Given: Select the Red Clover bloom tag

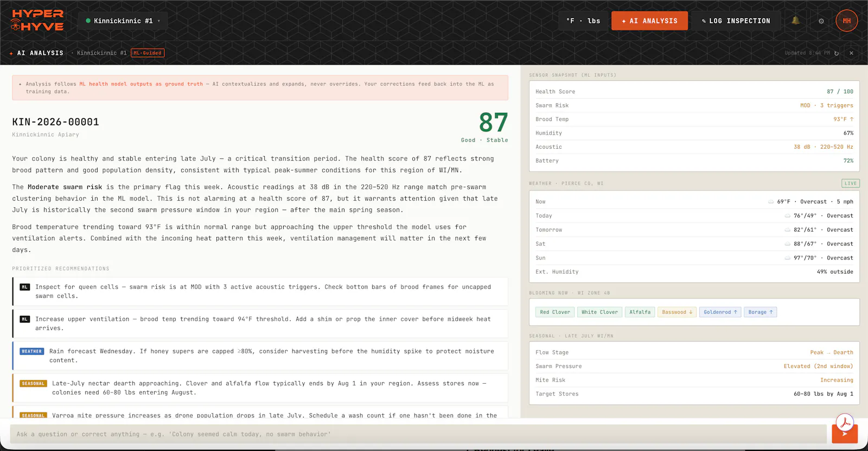Looking at the screenshot, I should point(555,312).
